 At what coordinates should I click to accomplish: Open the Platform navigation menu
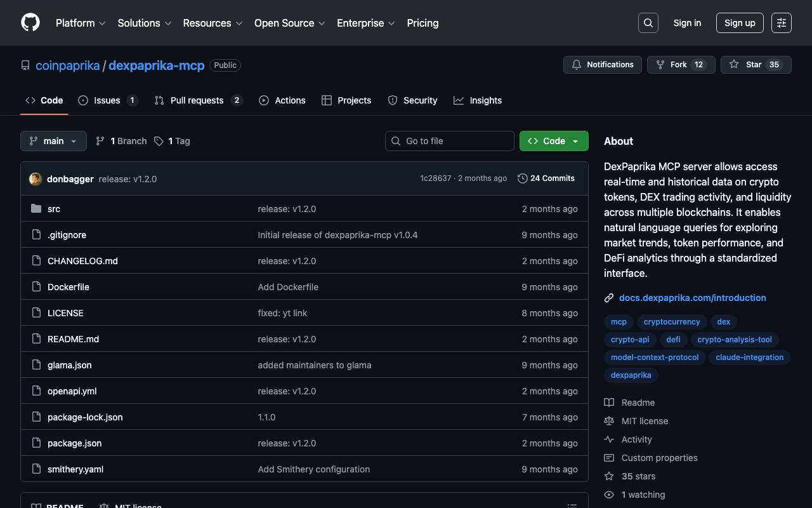coord(81,23)
